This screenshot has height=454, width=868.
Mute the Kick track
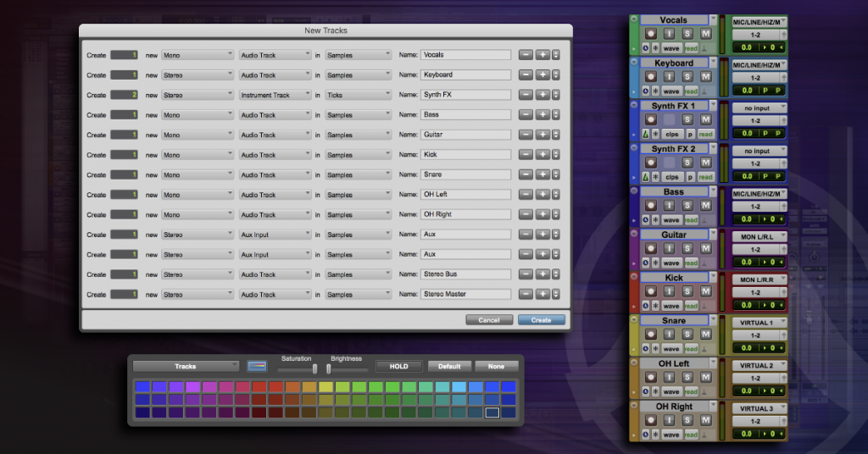(x=705, y=291)
